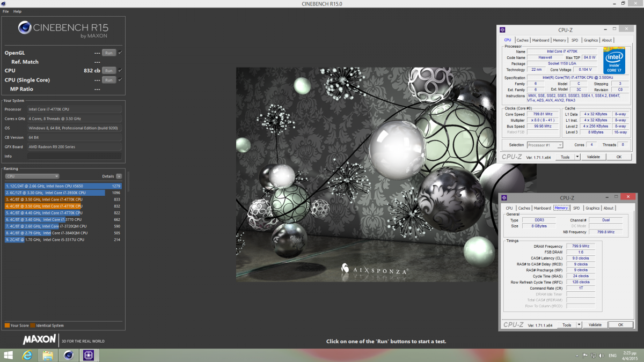Switch to SPD tab in upper CPU-Z
Screen dimensions: 644x362
[575, 40]
